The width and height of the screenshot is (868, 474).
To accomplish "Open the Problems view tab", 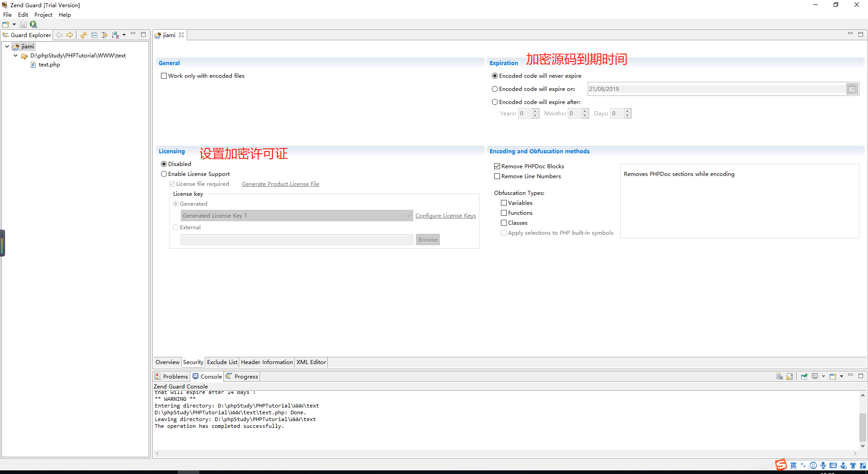I will click(171, 376).
